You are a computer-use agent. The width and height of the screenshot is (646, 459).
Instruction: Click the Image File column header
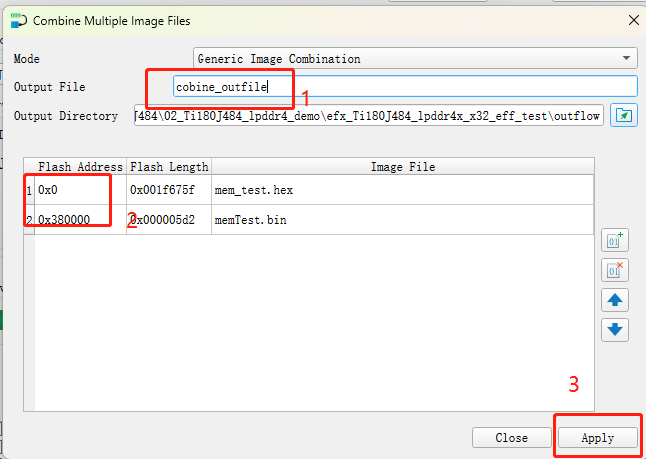click(402, 167)
